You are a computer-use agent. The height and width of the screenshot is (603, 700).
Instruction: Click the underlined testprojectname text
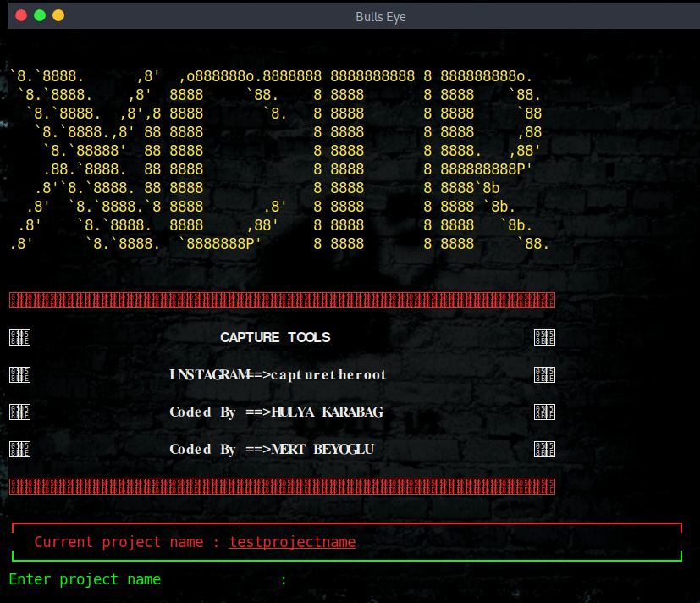point(292,542)
